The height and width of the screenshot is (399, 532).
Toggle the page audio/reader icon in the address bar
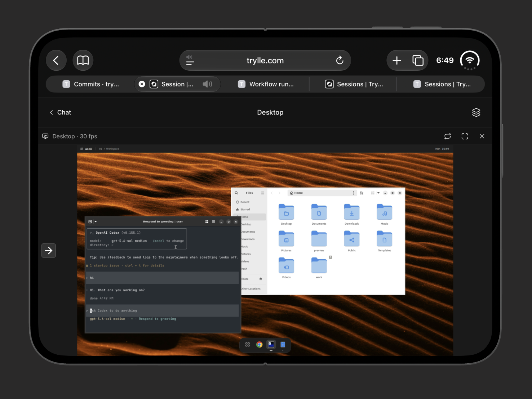(190, 60)
